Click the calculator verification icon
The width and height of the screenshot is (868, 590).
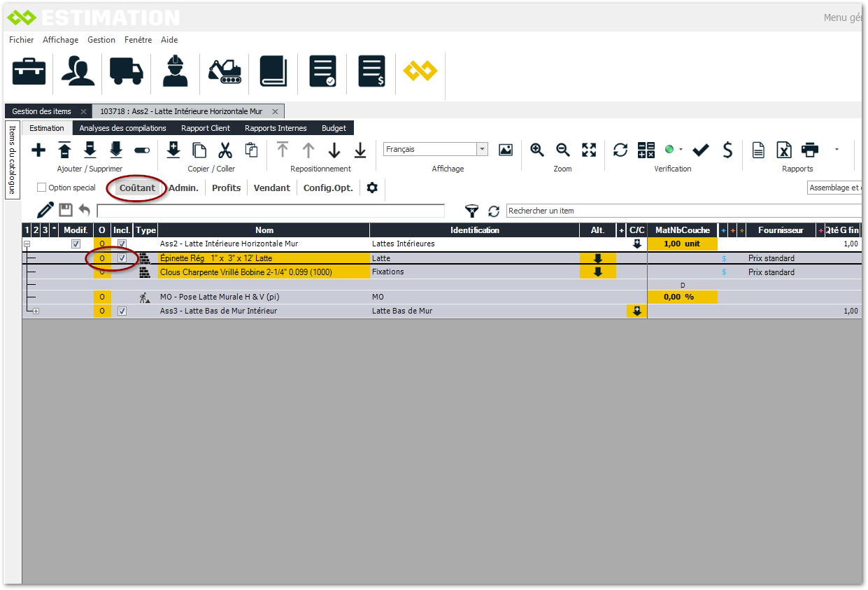pos(646,150)
